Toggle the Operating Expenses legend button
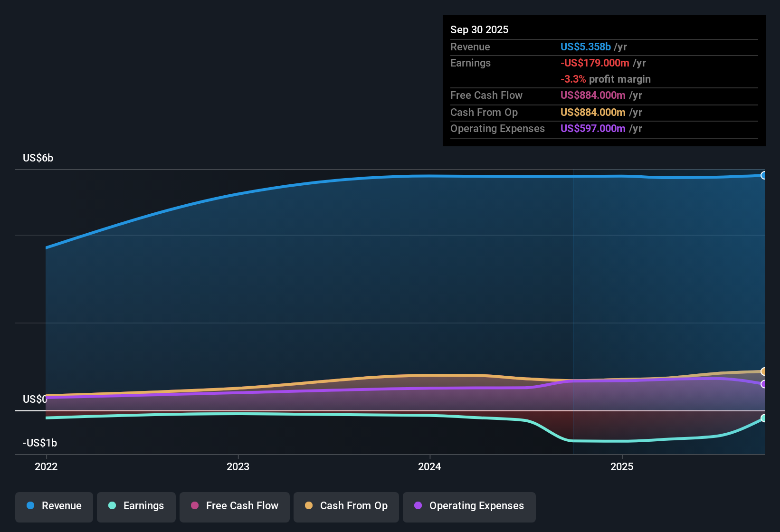This screenshot has width=780, height=532. pos(469,507)
